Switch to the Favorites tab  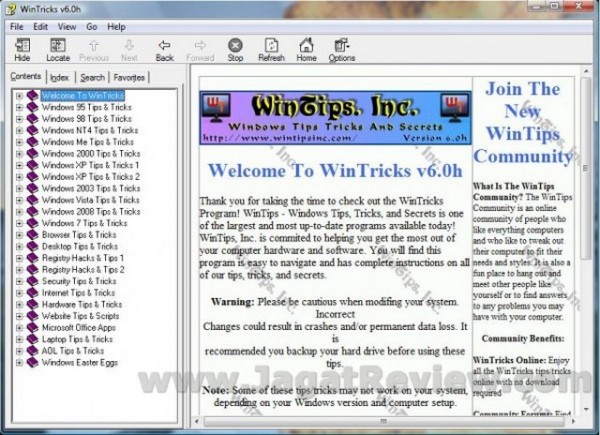click(129, 78)
